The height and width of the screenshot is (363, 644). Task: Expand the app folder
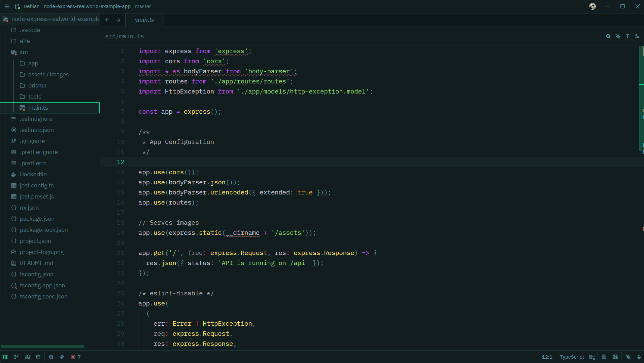click(50, 63)
